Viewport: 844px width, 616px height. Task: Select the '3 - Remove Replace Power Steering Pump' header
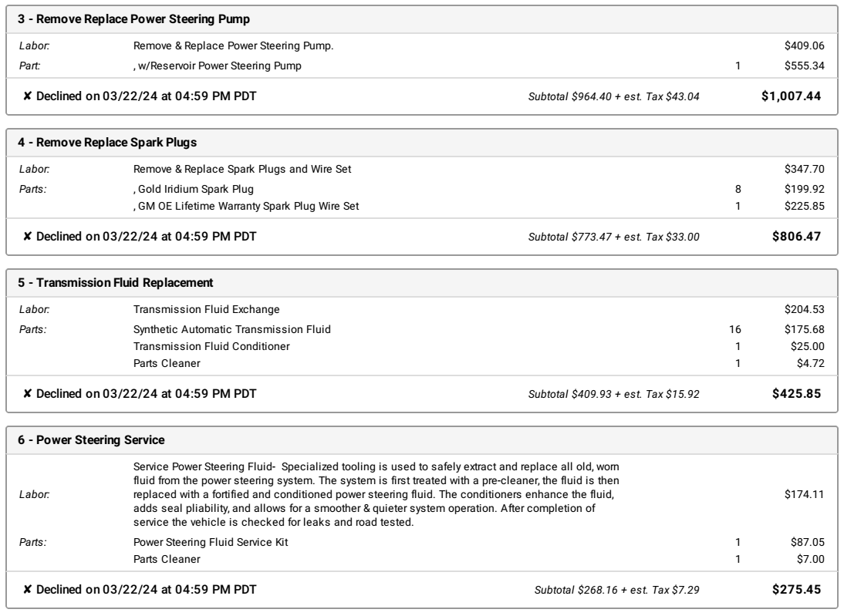(133, 19)
